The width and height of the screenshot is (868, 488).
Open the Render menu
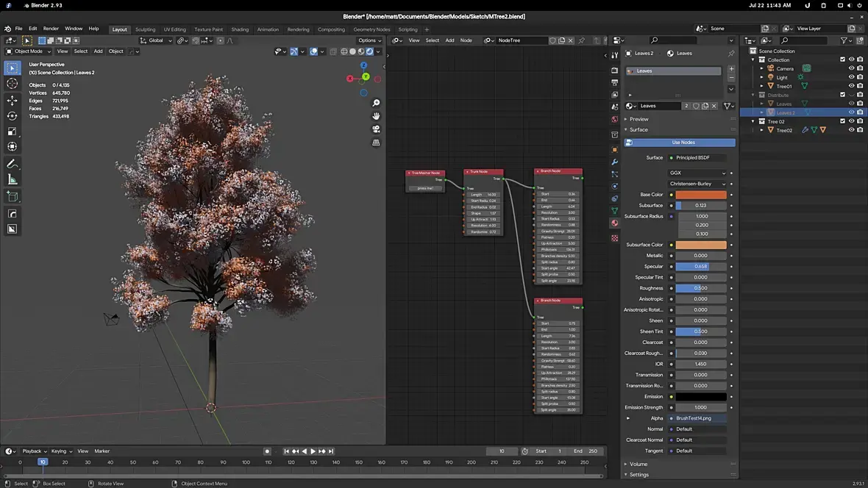point(51,29)
